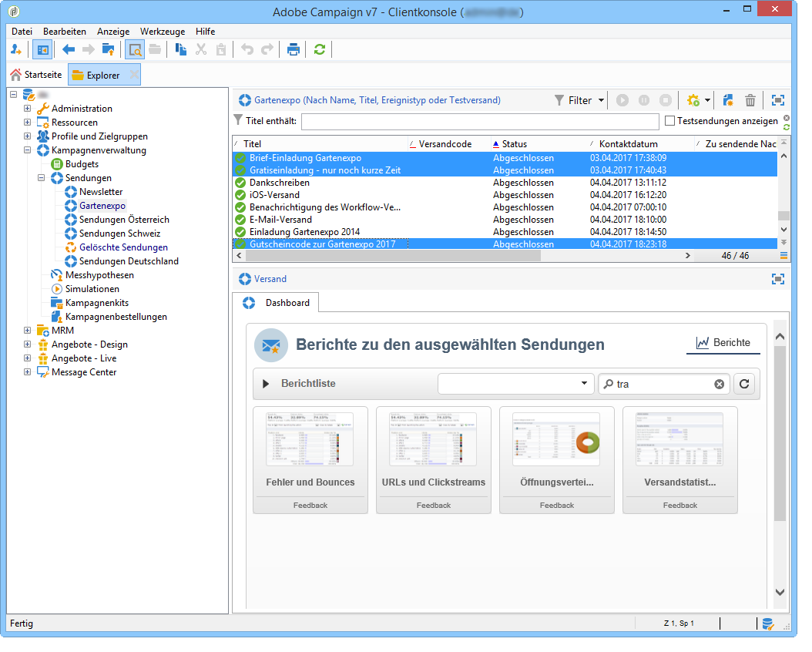Expand the Angebote - Live node

click(x=28, y=359)
